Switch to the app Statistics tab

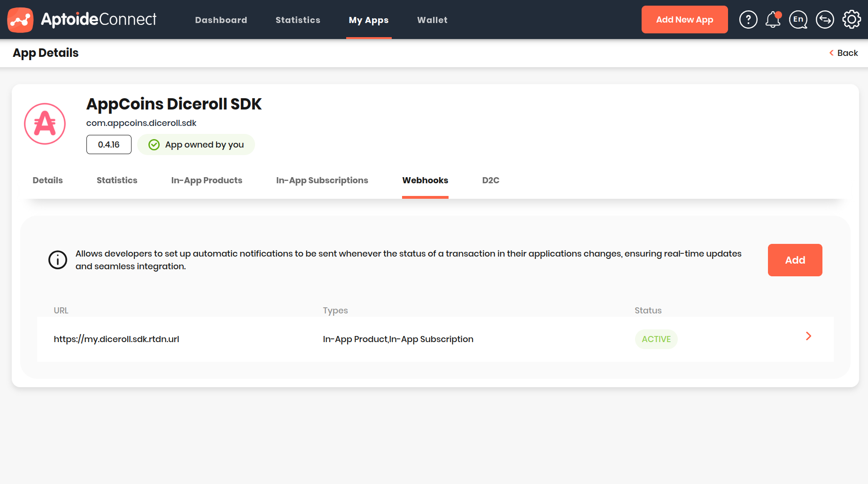click(117, 180)
